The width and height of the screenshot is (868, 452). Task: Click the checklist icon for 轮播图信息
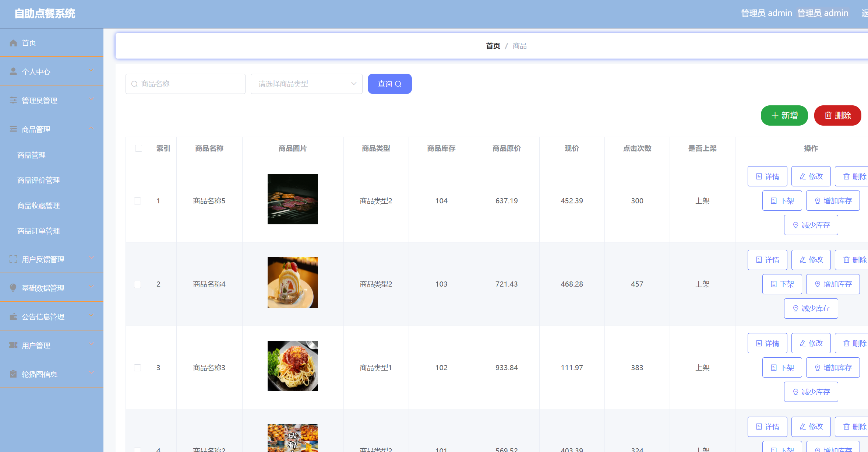pyautogui.click(x=13, y=374)
